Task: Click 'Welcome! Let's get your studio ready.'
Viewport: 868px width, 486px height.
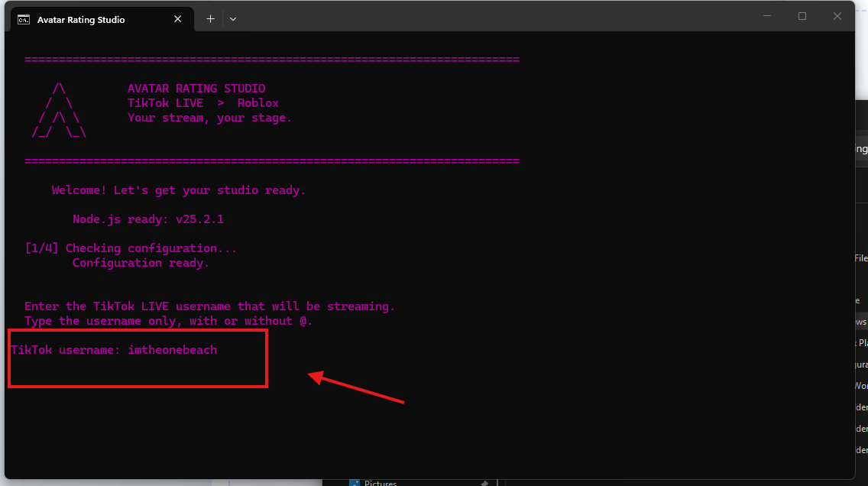Action: [x=178, y=190]
